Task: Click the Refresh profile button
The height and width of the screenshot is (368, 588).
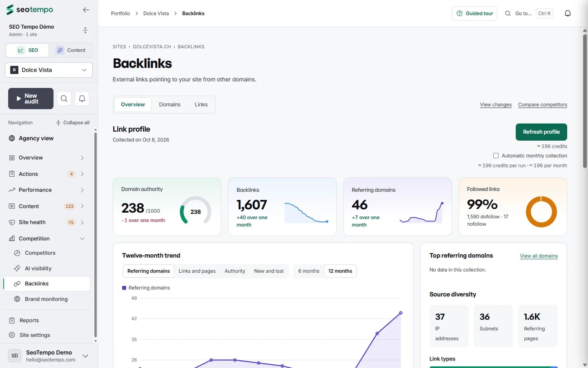Action: 541,132
